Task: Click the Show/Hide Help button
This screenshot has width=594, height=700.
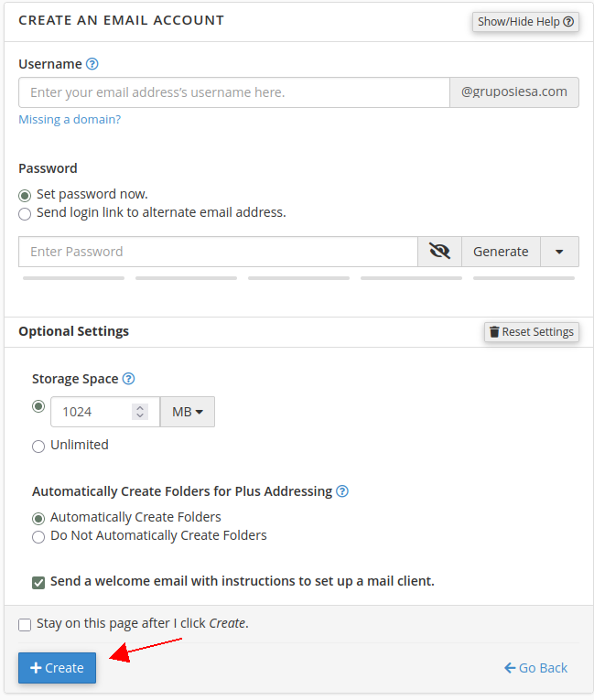Action: pos(526,21)
